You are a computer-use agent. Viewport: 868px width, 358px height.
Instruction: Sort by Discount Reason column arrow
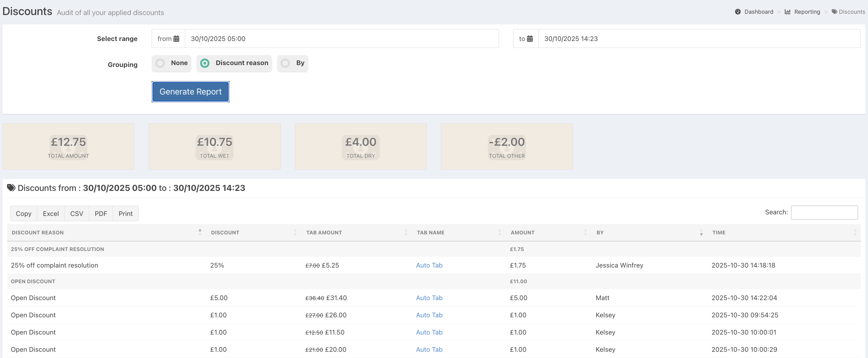tap(200, 232)
